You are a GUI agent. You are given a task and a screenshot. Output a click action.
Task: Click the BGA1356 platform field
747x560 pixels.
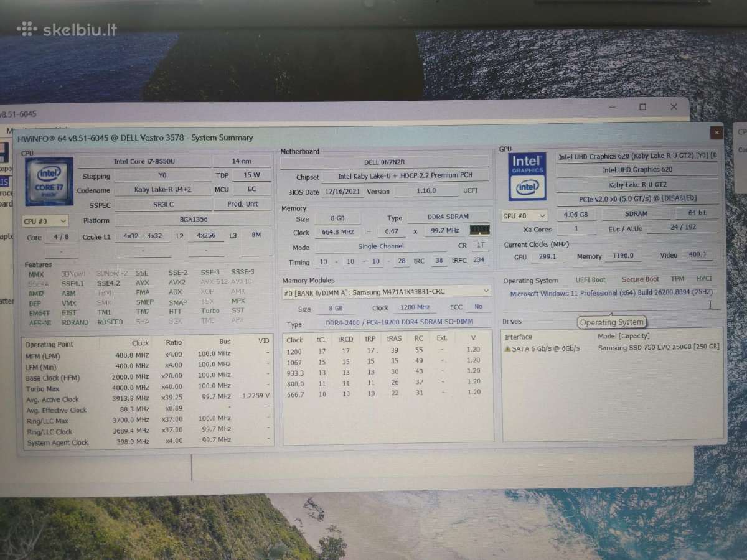193,220
